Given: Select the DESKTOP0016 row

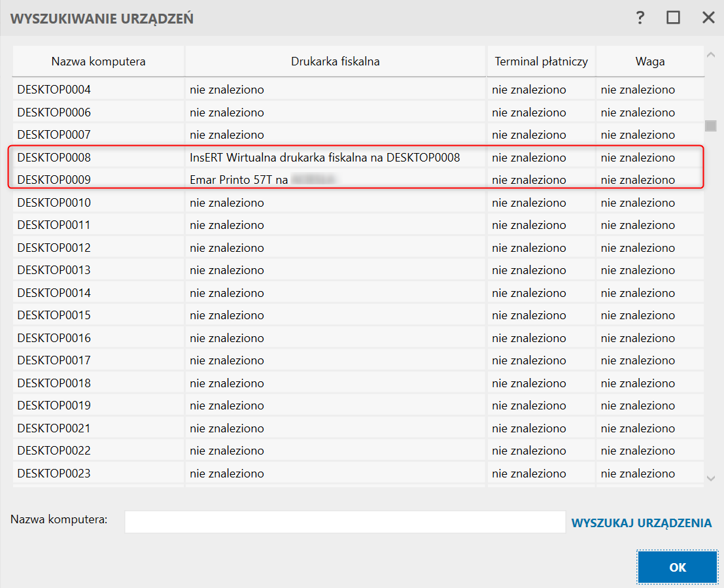Looking at the screenshot, I should 358,338.
